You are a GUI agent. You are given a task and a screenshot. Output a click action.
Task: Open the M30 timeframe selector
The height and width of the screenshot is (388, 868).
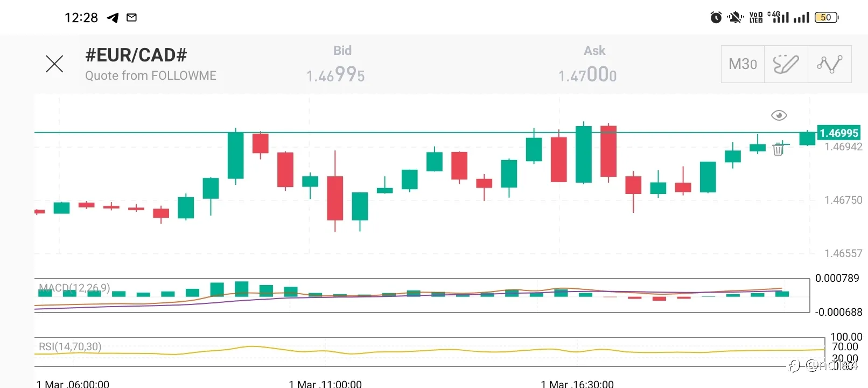743,64
